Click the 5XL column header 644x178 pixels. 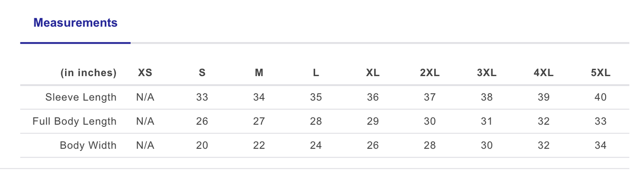pos(600,73)
